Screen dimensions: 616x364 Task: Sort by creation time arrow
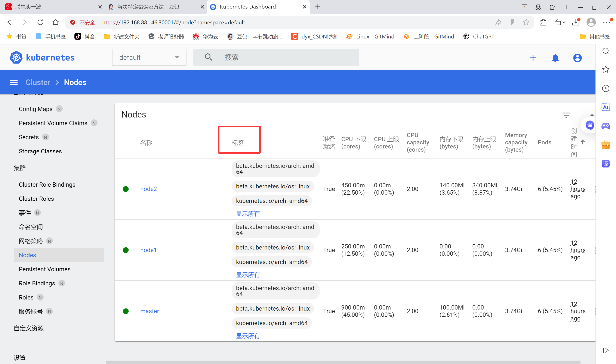583,142
